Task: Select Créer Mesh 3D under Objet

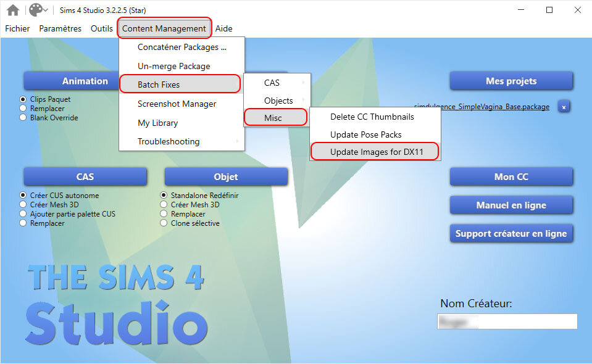Action: [164, 204]
